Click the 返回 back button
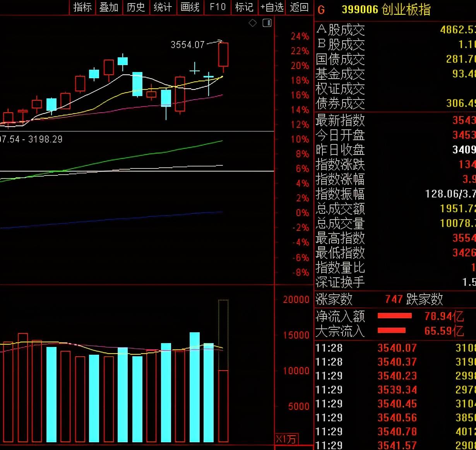 coord(299,7)
